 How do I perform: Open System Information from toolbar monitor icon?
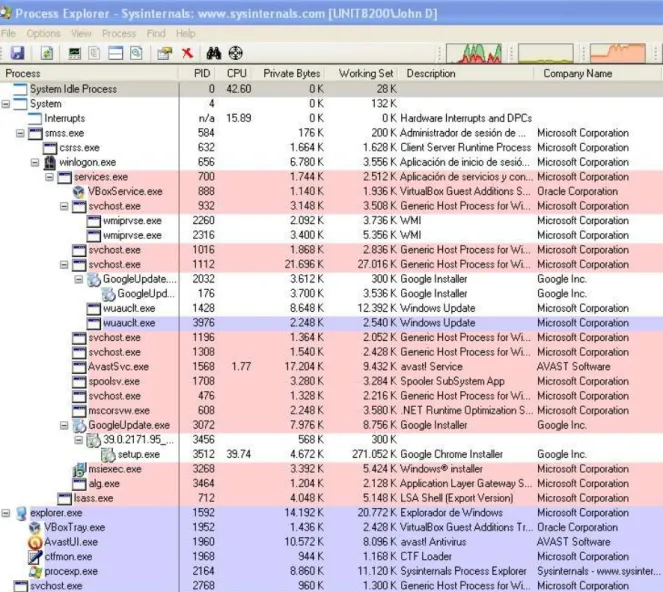click(74, 53)
